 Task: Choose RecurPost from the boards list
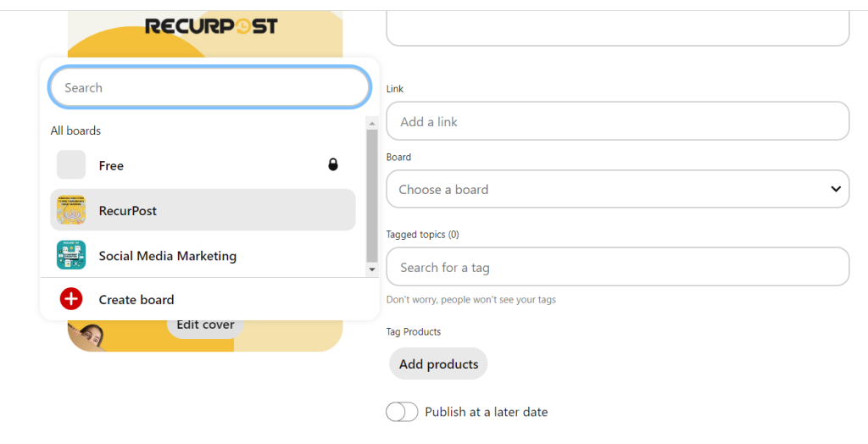203,210
